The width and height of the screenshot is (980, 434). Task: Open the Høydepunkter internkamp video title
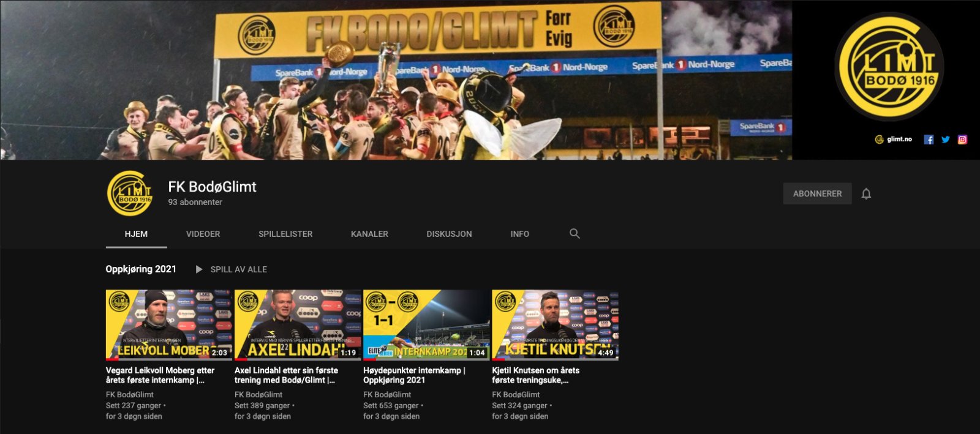[x=413, y=375]
